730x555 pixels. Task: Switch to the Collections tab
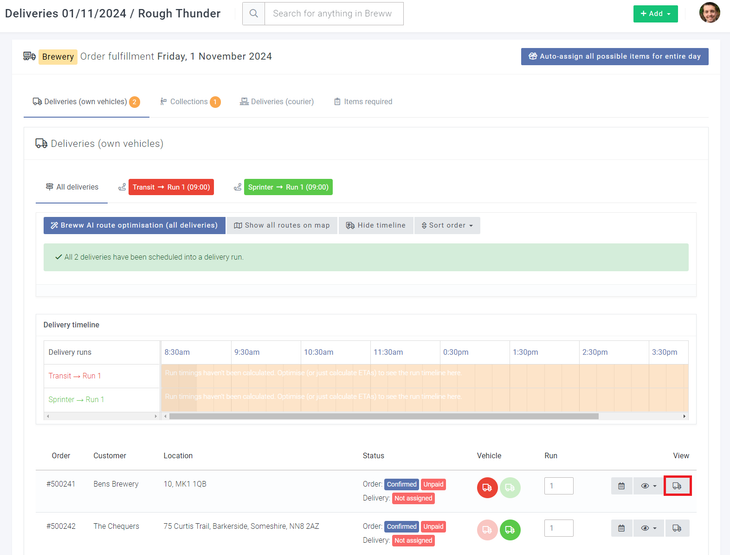[189, 102]
